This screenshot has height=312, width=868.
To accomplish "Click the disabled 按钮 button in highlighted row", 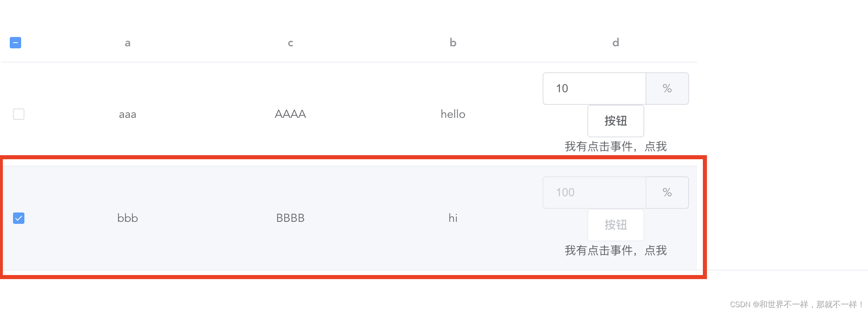I will (615, 225).
